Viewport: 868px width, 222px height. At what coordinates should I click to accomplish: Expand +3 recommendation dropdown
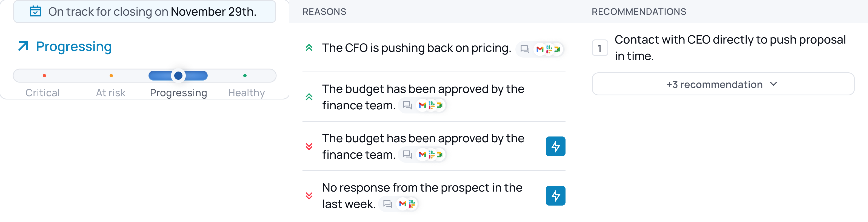click(x=723, y=84)
